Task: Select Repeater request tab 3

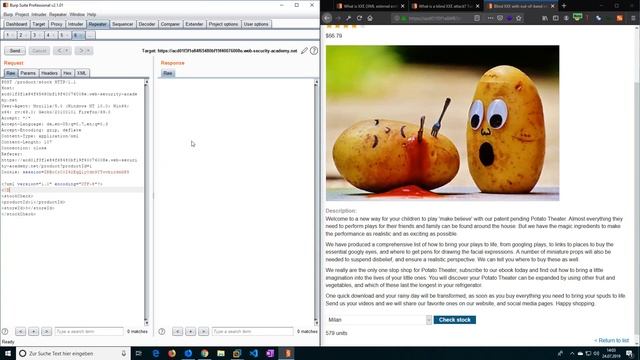Action: (36, 35)
